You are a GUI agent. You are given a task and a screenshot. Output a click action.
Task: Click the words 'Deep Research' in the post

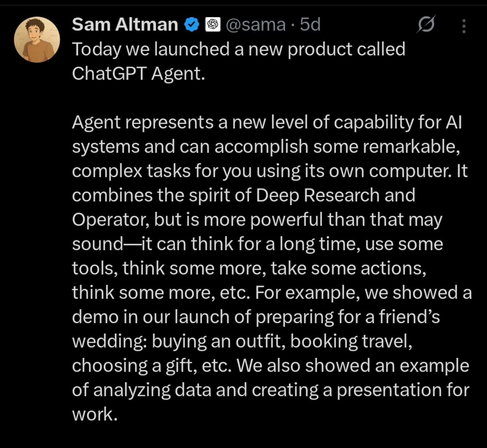pos(317,195)
